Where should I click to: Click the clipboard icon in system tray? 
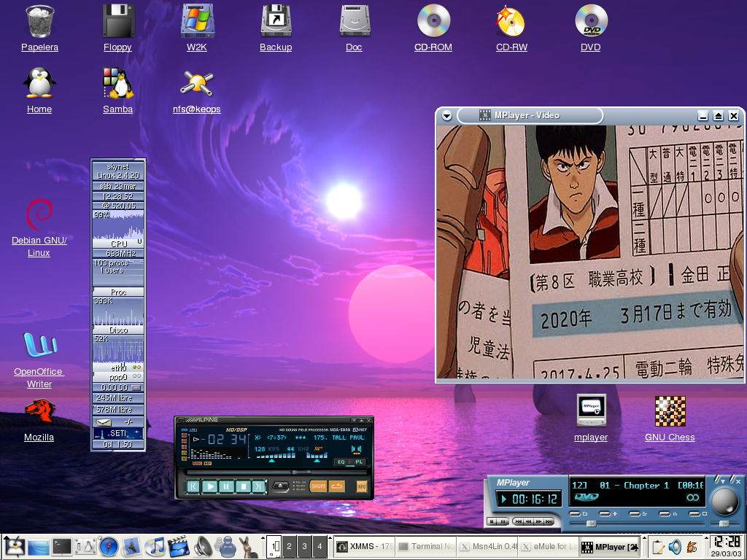[659, 547]
